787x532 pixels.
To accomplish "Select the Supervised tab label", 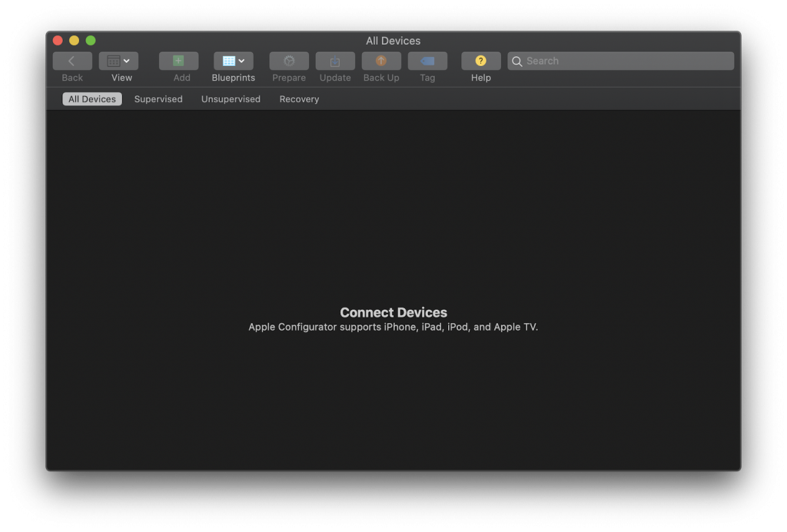I will pos(158,98).
